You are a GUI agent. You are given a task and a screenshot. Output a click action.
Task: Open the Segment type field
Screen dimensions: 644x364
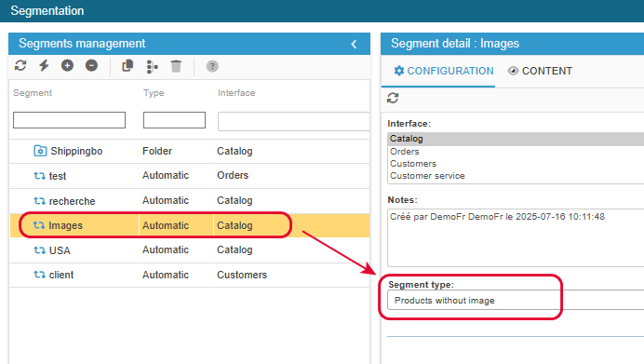(x=516, y=300)
